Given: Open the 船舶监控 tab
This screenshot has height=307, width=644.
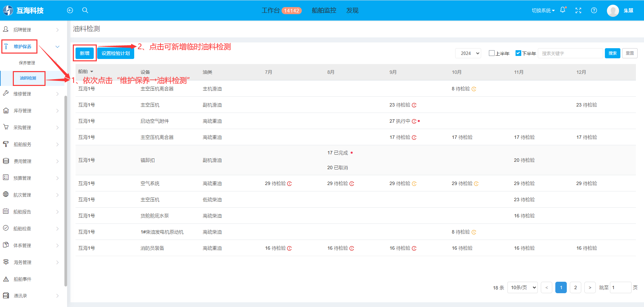Looking at the screenshot, I should pyautogui.click(x=324, y=10).
